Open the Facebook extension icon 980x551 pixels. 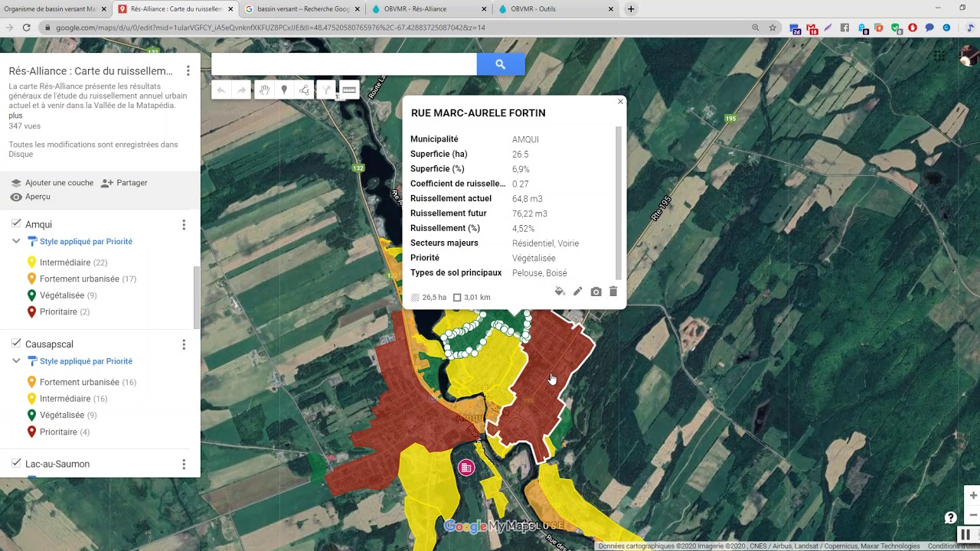pos(845,28)
